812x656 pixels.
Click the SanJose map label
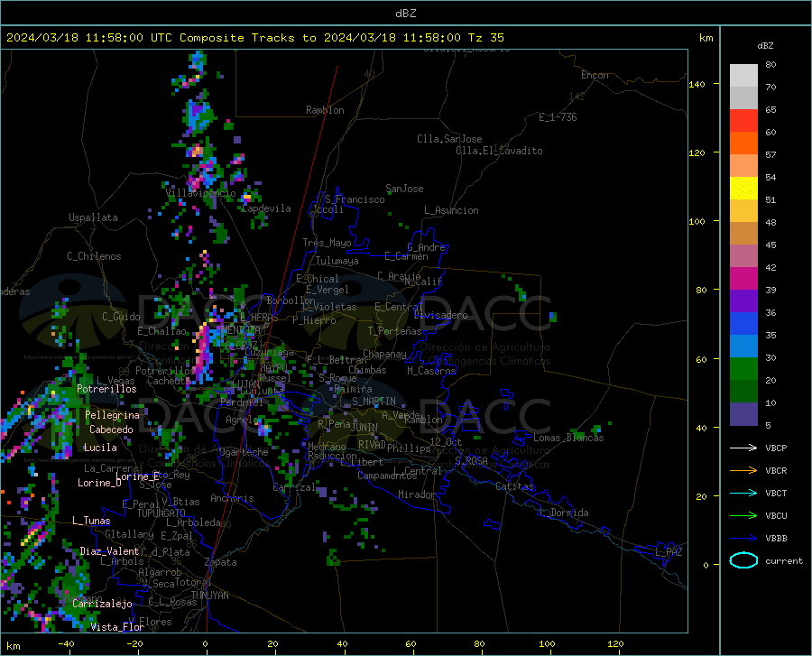404,189
